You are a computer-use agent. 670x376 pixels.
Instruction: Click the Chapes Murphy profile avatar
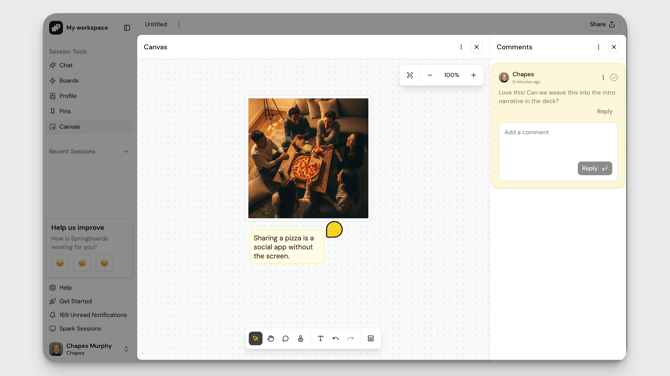[56, 349]
